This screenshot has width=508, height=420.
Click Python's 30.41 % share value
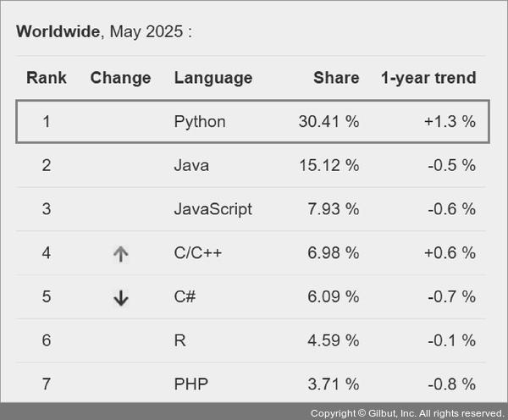tap(329, 121)
